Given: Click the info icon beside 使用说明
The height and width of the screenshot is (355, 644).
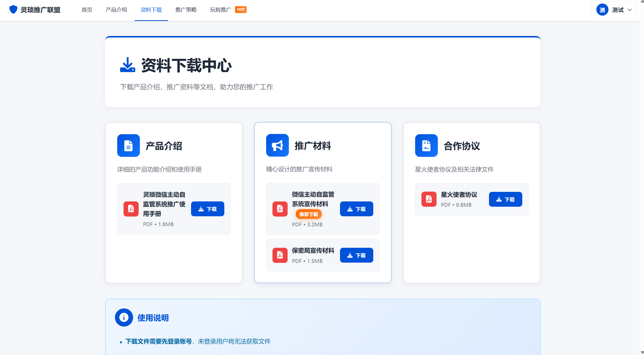Looking at the screenshot, I should (x=124, y=317).
